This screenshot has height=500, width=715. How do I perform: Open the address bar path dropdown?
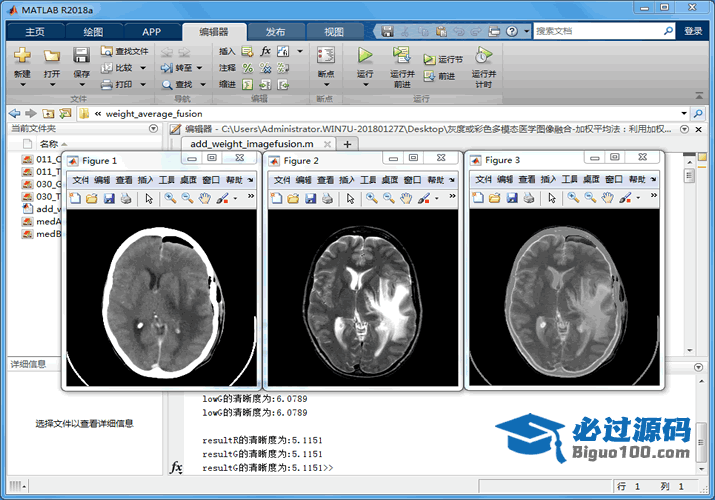click(x=684, y=113)
